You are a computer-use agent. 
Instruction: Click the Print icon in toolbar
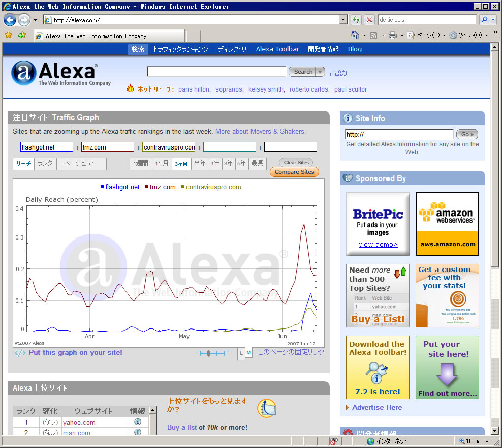coord(392,35)
